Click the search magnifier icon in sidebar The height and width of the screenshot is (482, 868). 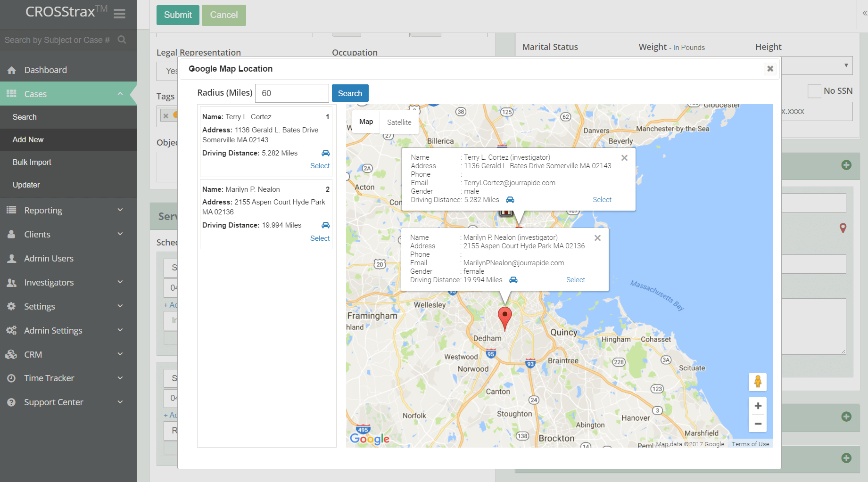tap(122, 40)
